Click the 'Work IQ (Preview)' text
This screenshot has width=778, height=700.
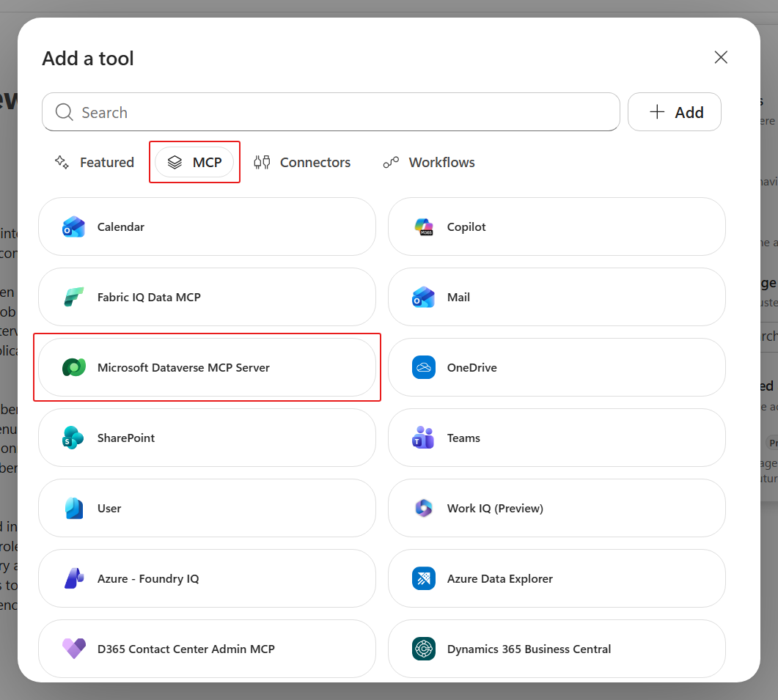[495, 508]
